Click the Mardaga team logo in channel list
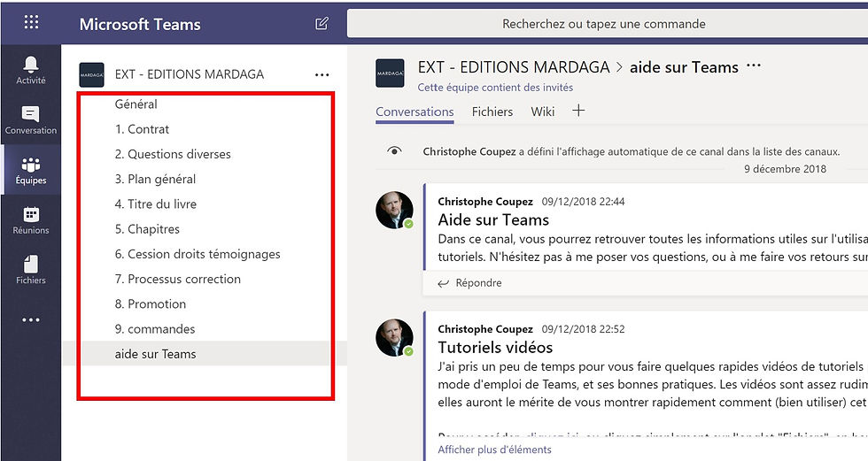Image resolution: width=868 pixels, height=461 pixels. click(92, 74)
